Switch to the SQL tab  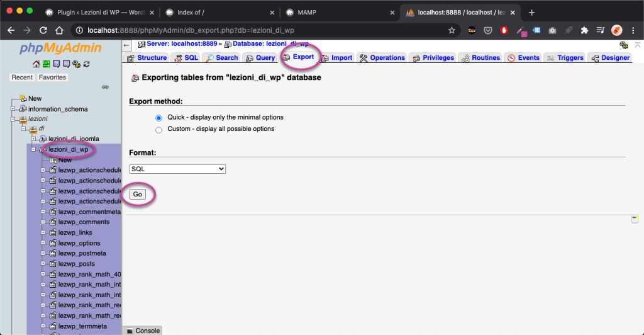[186, 58]
